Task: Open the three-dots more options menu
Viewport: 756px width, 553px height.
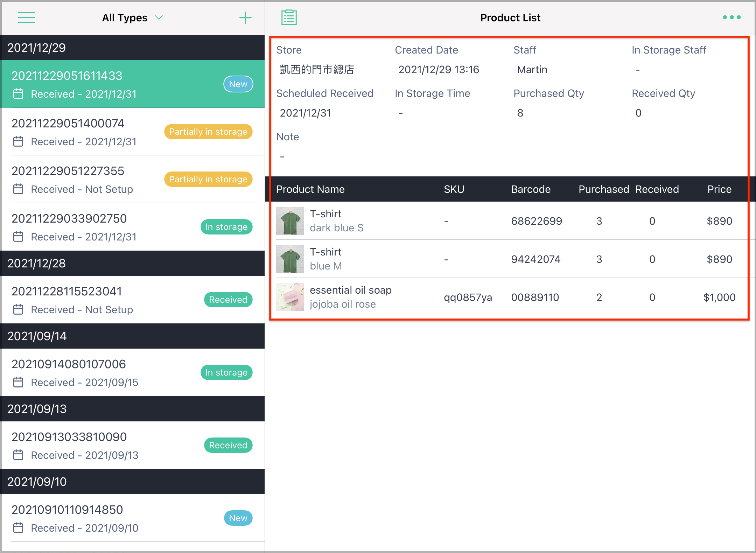Action: coord(732,17)
